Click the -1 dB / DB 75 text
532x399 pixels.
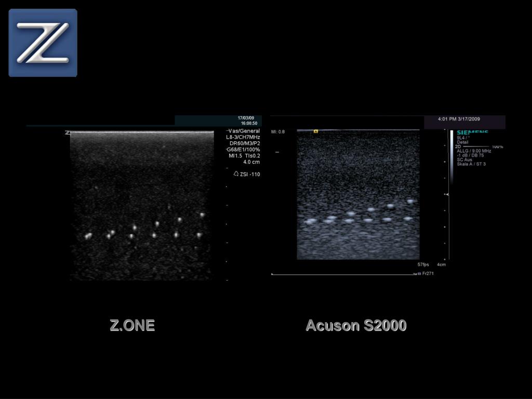[x=470, y=155]
